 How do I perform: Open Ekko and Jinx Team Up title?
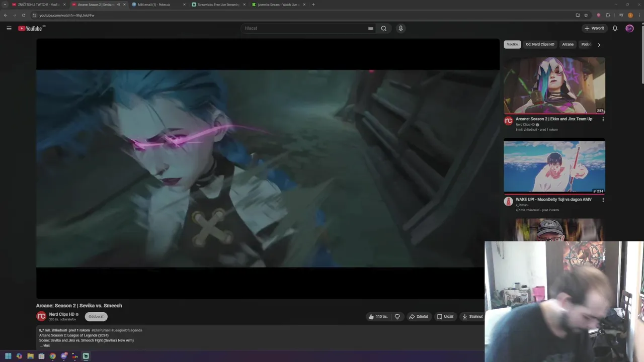pyautogui.click(x=554, y=119)
